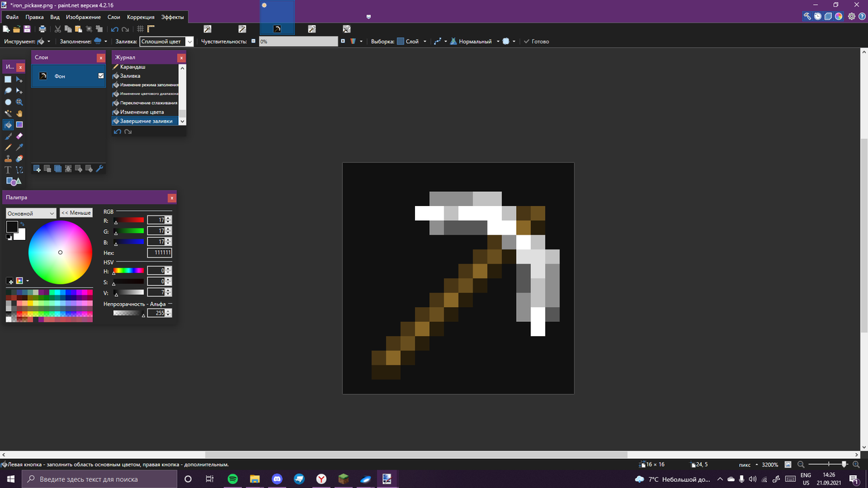Cut selection with scissors icon
Viewport: 868px width, 488px height.
tap(58, 29)
